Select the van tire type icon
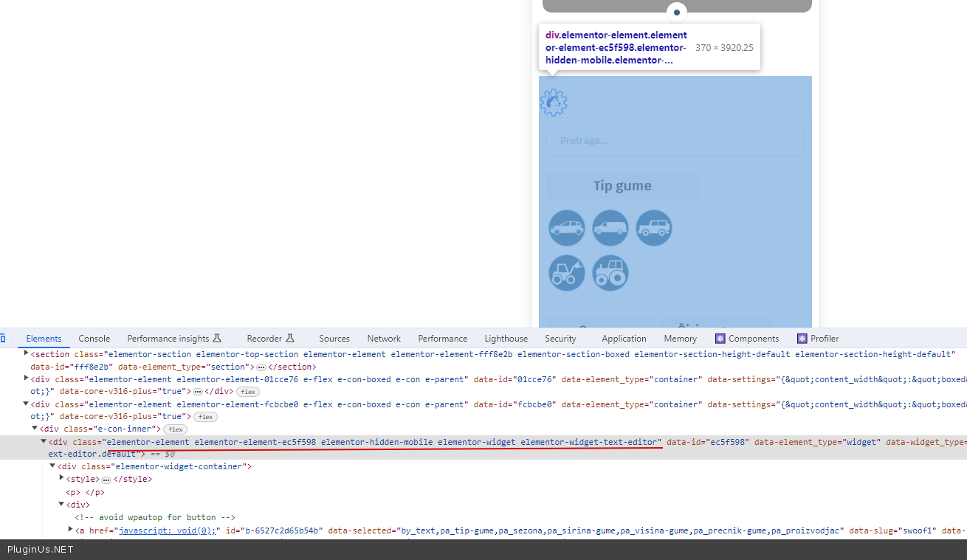 tap(610, 228)
